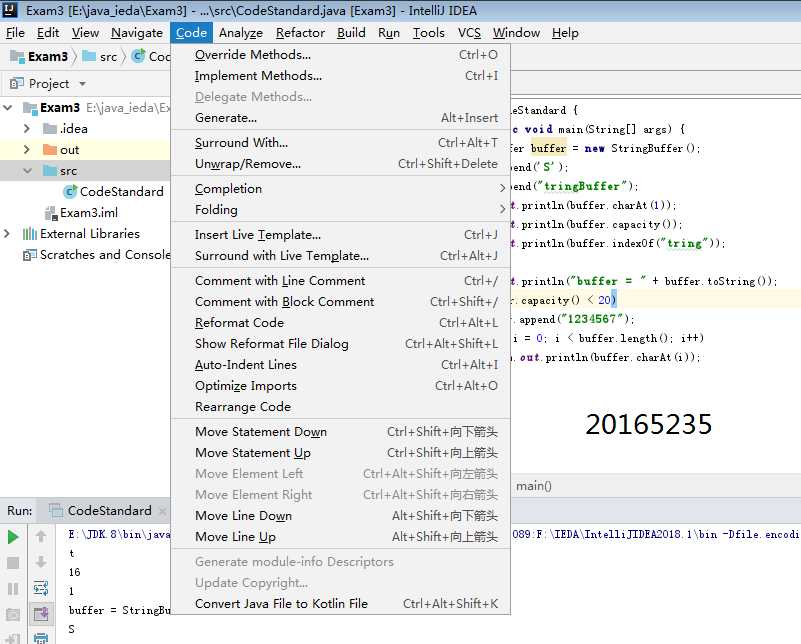Open the Run menu
This screenshot has height=644, width=801.
point(389,33)
